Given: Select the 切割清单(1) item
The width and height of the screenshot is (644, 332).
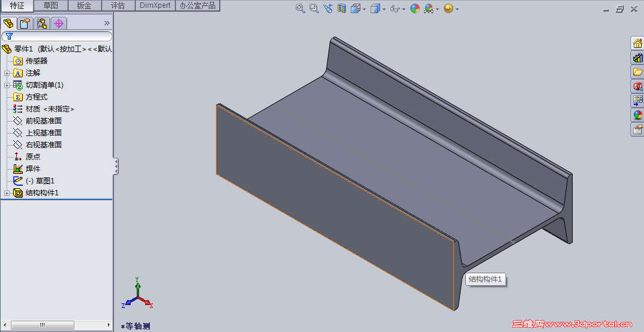Looking at the screenshot, I should tap(44, 85).
